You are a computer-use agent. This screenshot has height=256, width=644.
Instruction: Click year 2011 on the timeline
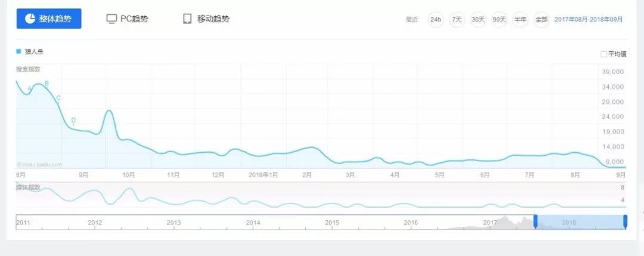[23, 223]
